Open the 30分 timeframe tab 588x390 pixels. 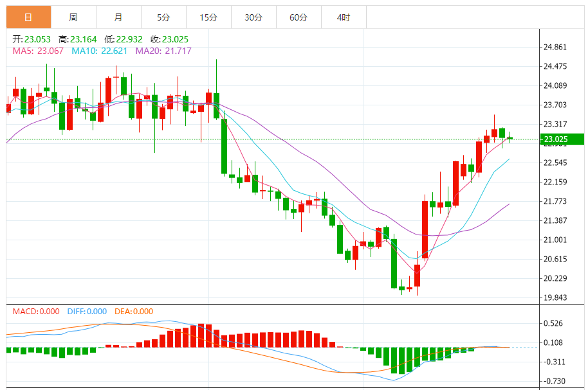(x=253, y=17)
